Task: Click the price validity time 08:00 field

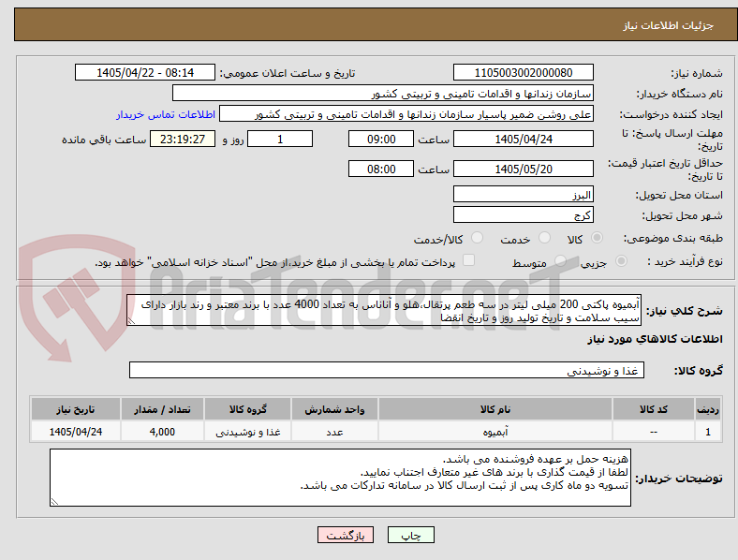Action: (x=381, y=169)
